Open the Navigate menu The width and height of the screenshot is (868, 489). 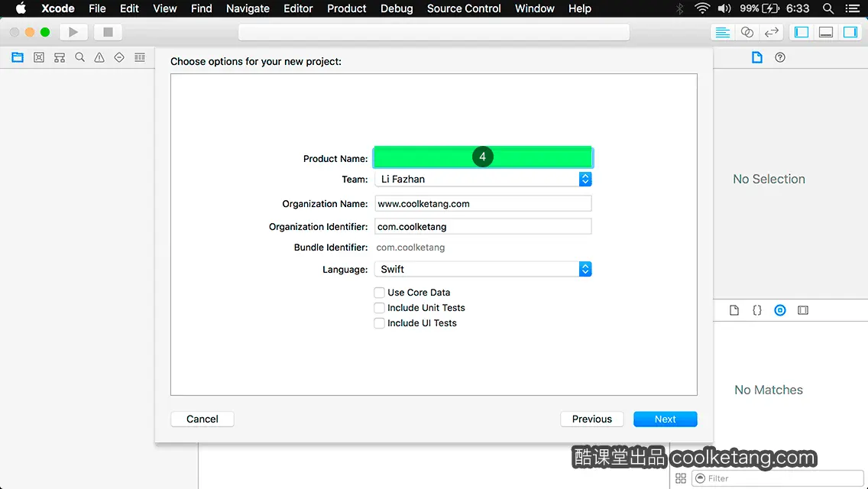[x=248, y=8]
